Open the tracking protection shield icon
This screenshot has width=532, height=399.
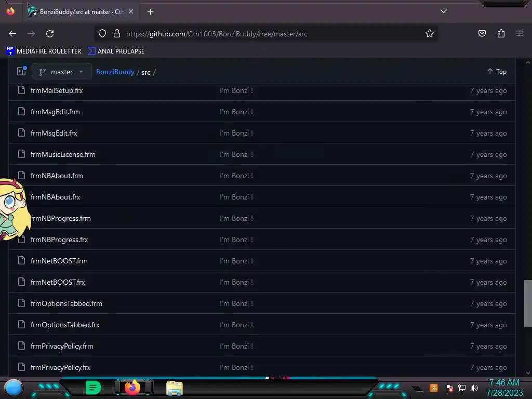pyautogui.click(x=102, y=34)
